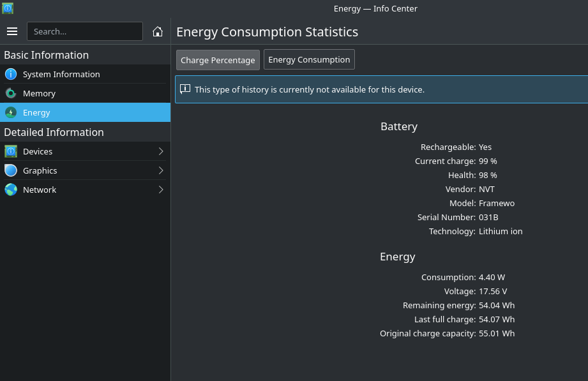Screen dimensions: 588x381
Task: Click the Energy lightning bolt icon
Action: (x=11, y=112)
